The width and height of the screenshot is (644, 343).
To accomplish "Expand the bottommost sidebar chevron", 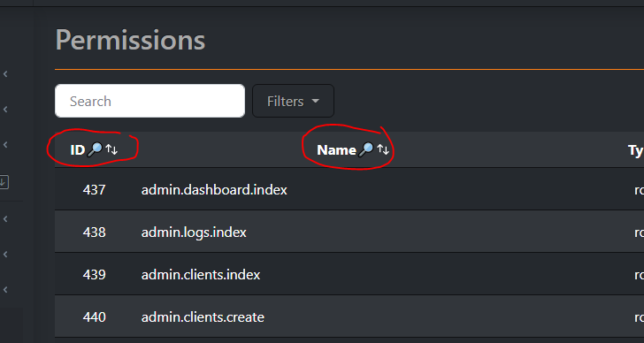I will click(x=5, y=290).
